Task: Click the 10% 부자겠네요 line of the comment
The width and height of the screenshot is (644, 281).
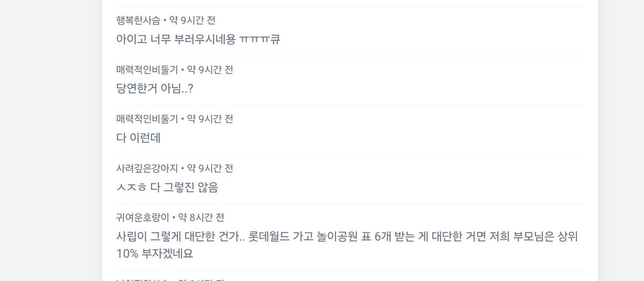Action: (x=155, y=254)
